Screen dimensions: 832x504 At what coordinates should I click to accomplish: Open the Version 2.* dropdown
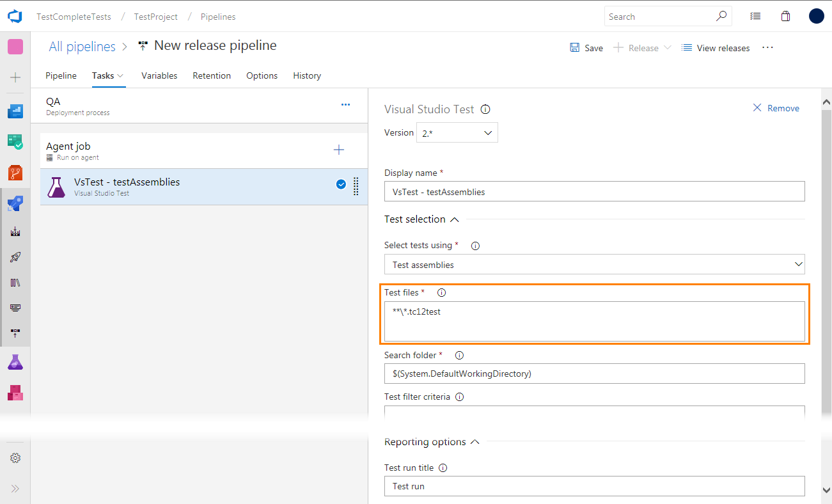[x=457, y=133]
